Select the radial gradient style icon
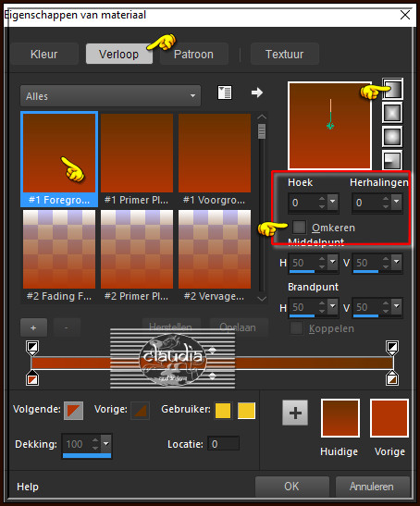 [x=392, y=160]
